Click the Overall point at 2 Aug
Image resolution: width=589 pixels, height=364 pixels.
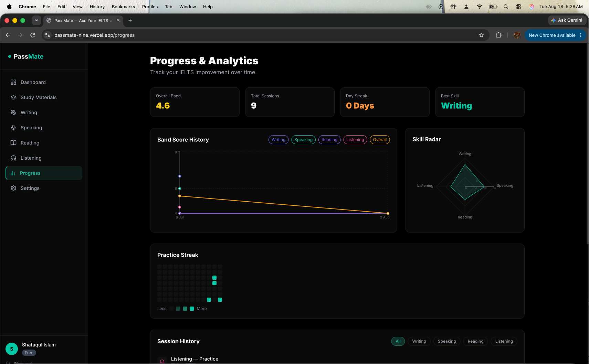point(388,213)
